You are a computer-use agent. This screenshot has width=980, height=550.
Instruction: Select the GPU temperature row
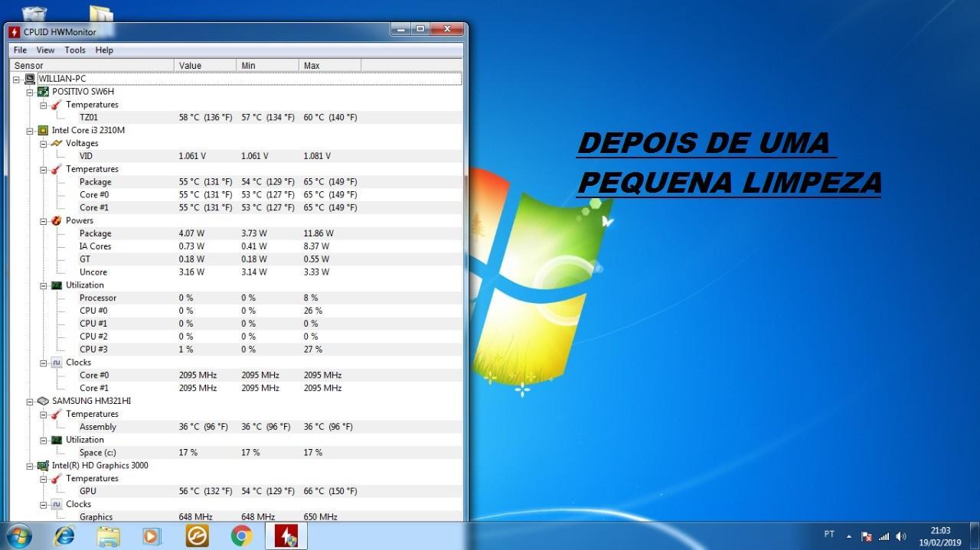(236, 491)
